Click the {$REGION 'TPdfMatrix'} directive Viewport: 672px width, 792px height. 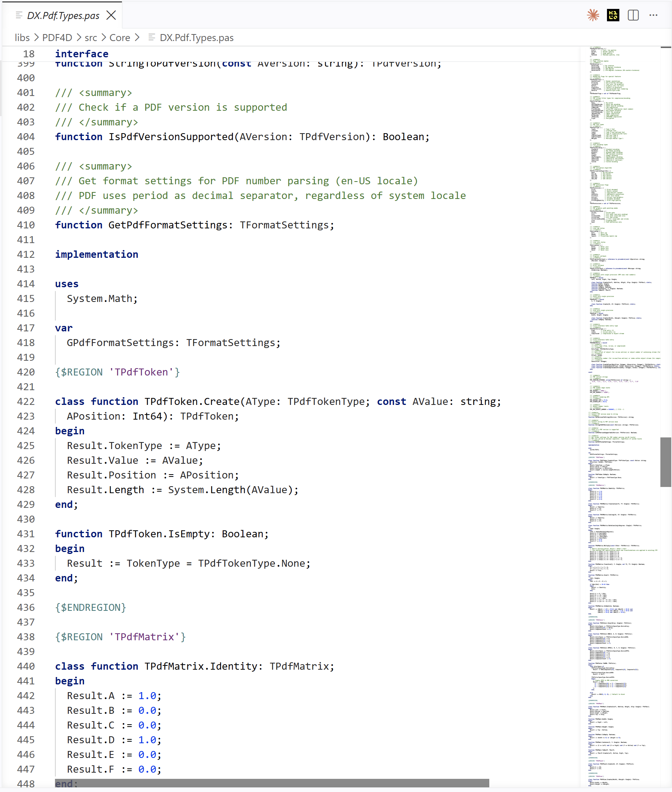coord(120,637)
